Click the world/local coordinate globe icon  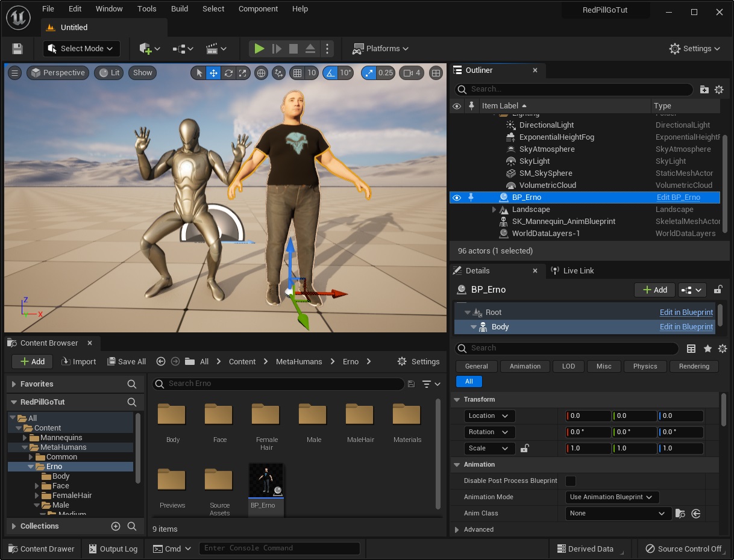tap(262, 73)
